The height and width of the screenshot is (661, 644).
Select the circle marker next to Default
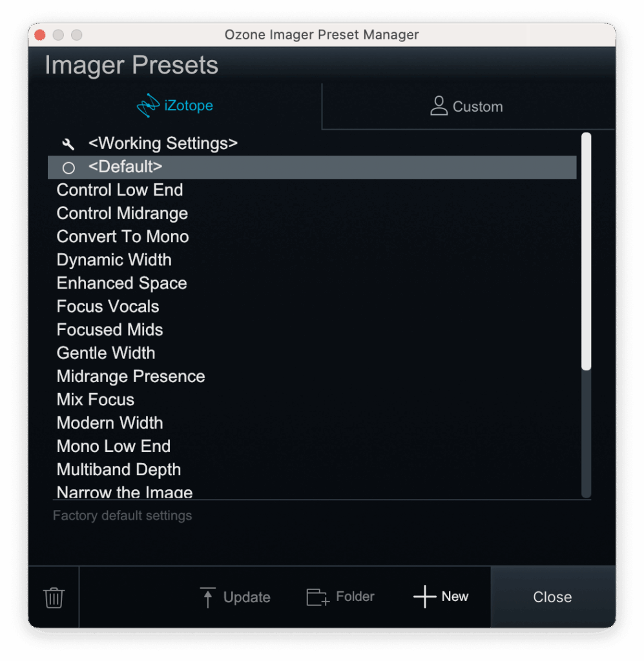68,168
